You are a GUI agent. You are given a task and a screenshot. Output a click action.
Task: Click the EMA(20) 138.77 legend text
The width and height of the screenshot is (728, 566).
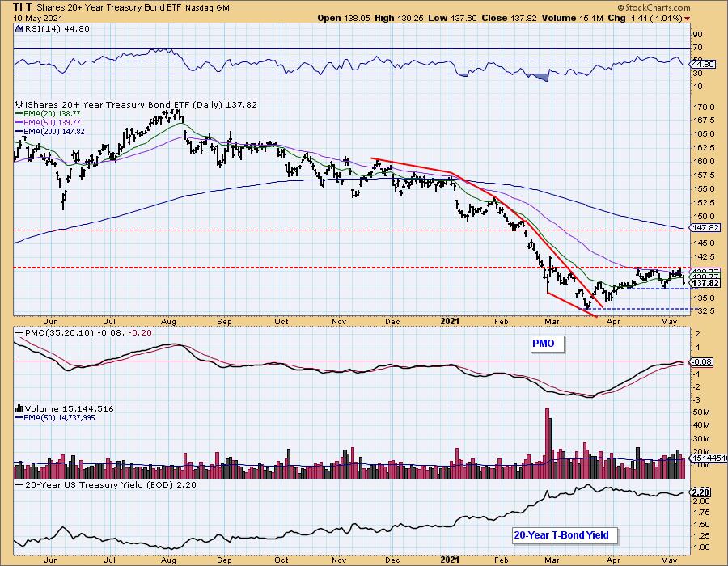click(52, 114)
